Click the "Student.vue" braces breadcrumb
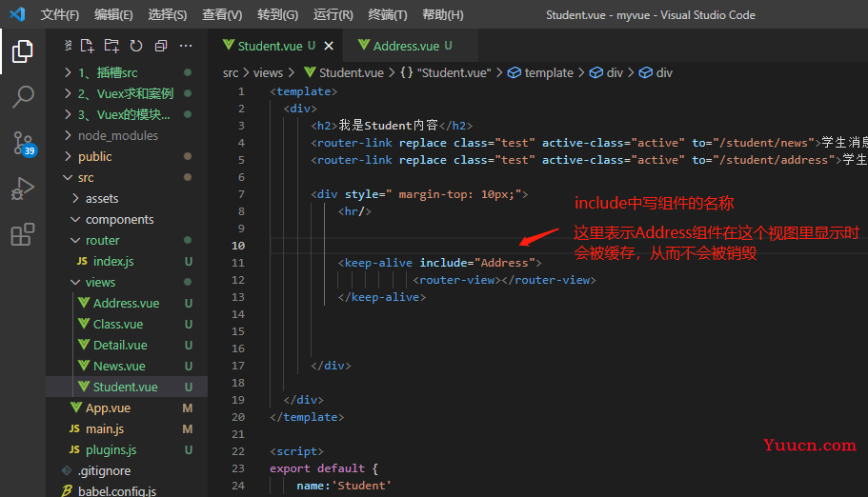 [x=446, y=72]
